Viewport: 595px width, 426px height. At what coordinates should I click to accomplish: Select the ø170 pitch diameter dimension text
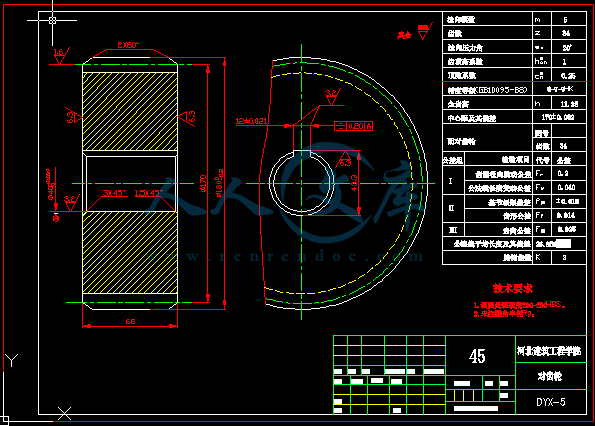[203, 183]
